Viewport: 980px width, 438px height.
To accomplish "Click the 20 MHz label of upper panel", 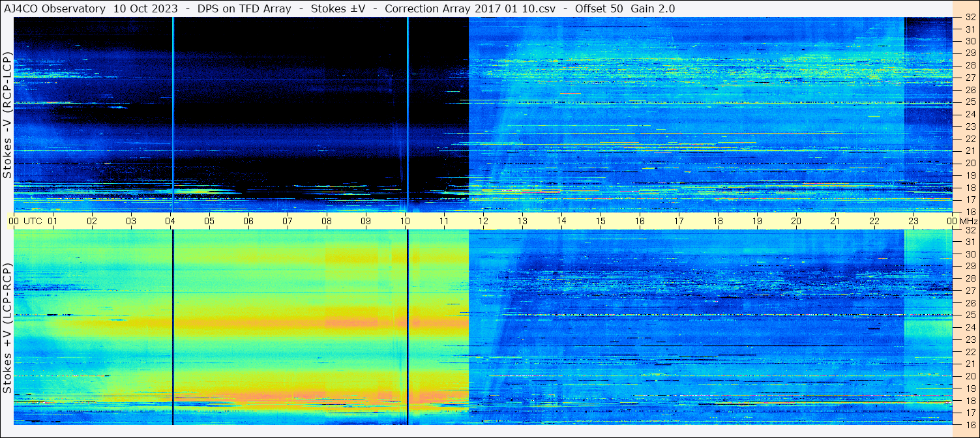I will click(970, 163).
